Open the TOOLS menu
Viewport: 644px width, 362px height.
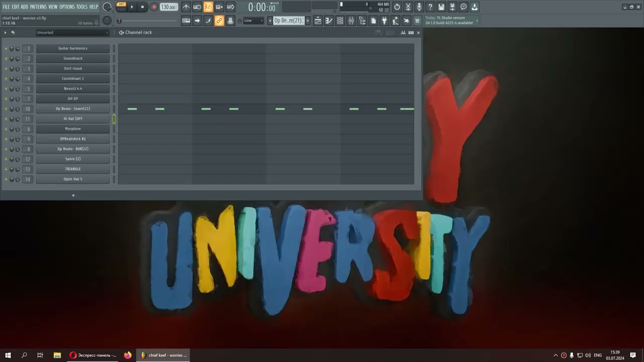[x=82, y=7]
